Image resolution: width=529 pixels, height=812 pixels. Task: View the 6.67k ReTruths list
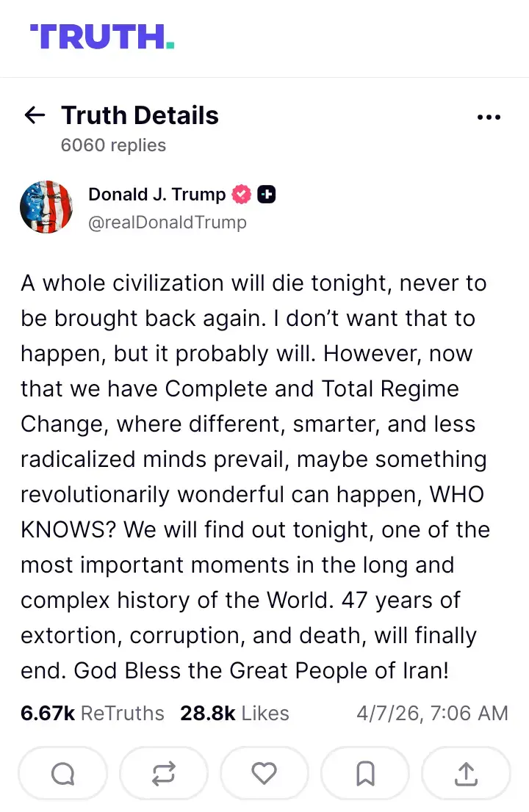click(x=93, y=713)
